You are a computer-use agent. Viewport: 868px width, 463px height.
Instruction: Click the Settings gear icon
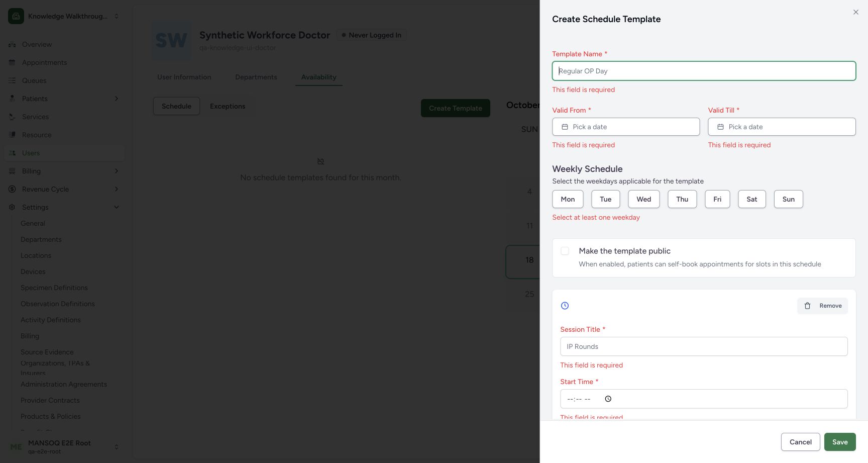tap(12, 207)
